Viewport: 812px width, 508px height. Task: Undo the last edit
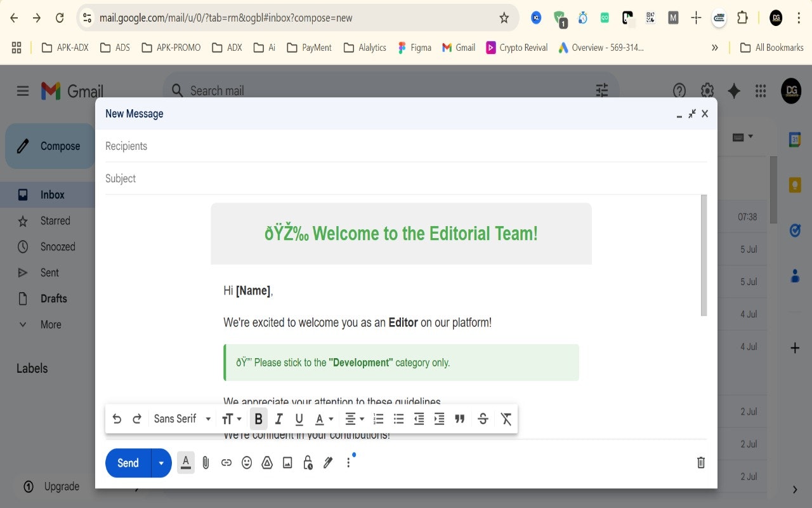coord(117,418)
